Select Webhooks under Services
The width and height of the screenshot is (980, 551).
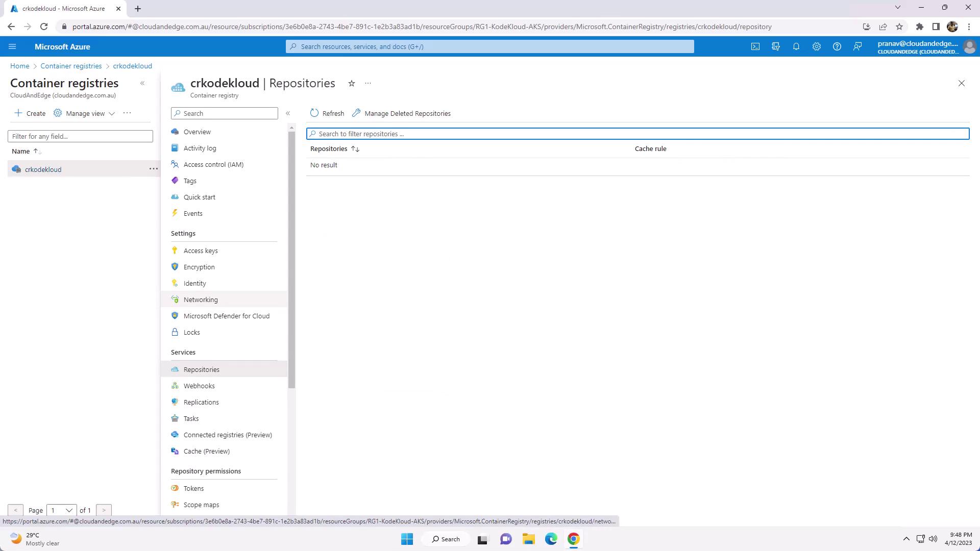click(x=199, y=386)
